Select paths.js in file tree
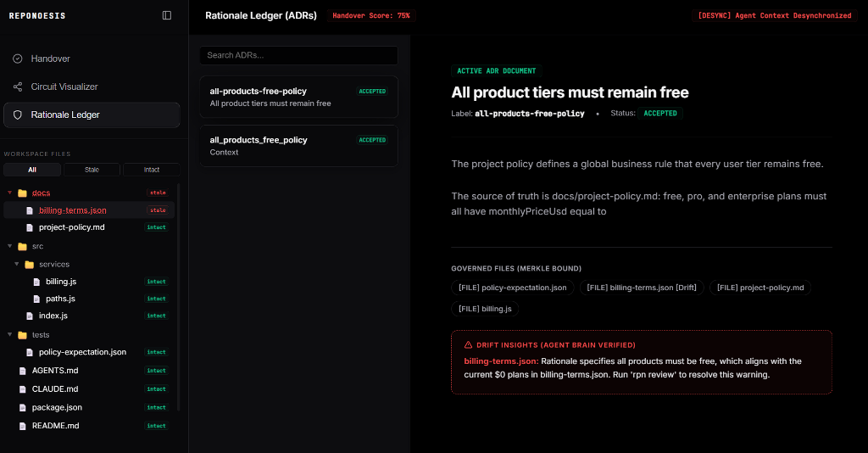Screen dimensions: 868x453 89,299
